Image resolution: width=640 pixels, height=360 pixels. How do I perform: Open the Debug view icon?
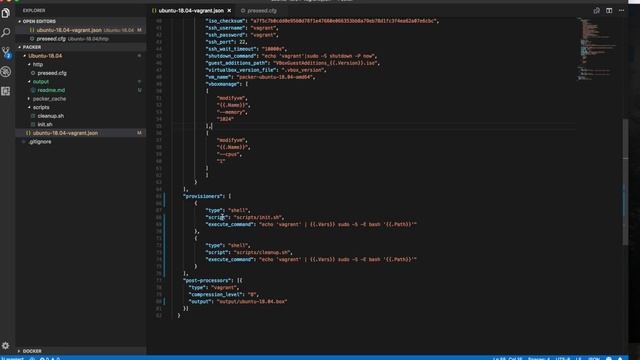point(6,71)
